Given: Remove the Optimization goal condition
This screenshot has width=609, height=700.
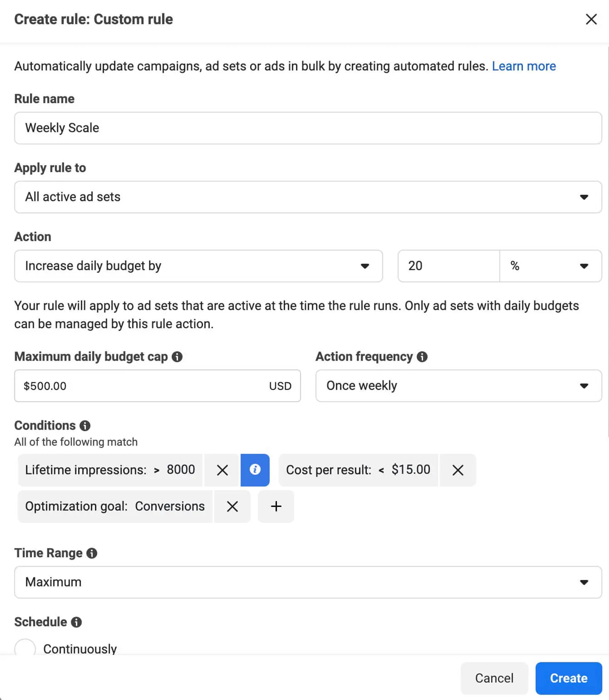Looking at the screenshot, I should 232,506.
